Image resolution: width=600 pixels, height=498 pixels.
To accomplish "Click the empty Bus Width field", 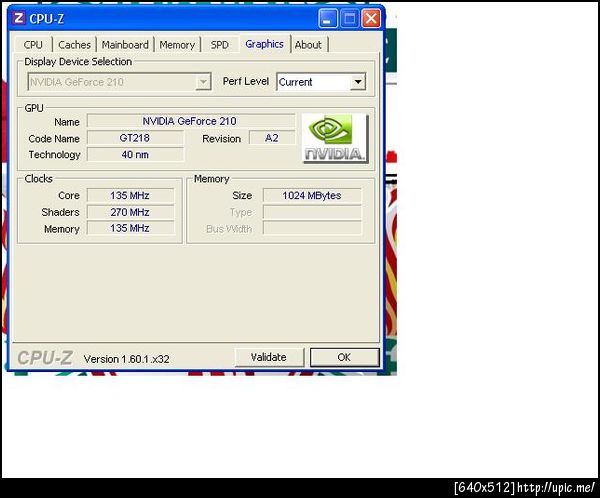I will [x=312, y=228].
